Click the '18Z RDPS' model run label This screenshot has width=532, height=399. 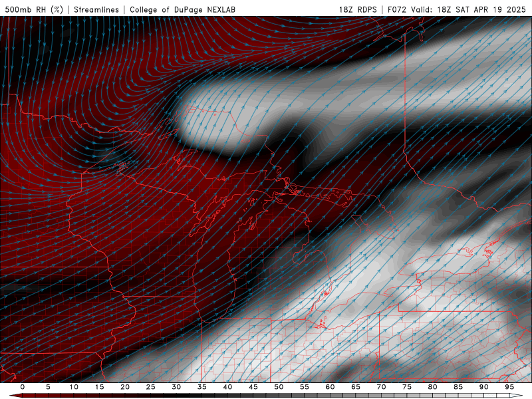pos(358,9)
